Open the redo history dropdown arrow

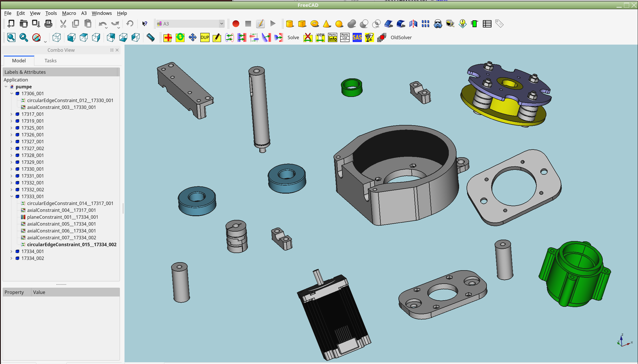[x=118, y=28]
